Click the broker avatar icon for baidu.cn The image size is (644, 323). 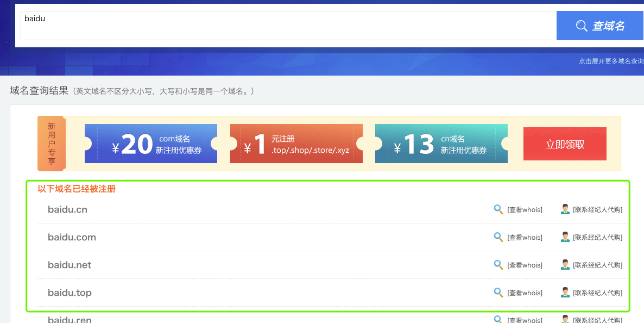click(565, 209)
